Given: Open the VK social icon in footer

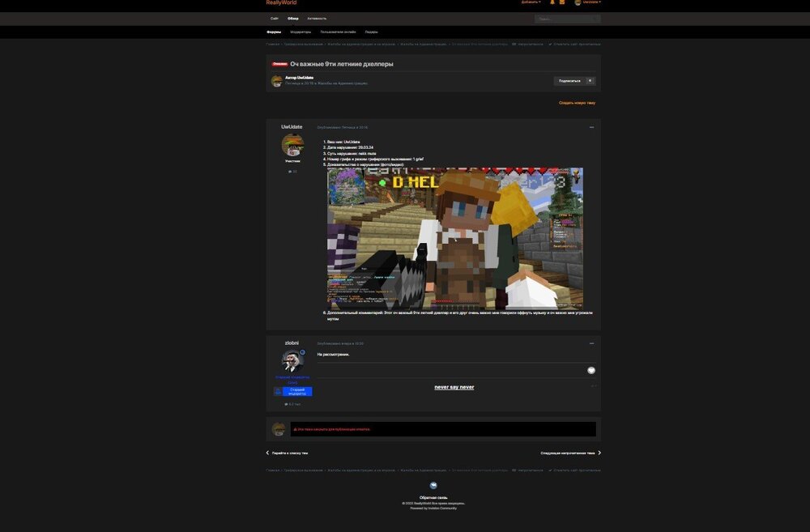Looking at the screenshot, I should 433,486.
